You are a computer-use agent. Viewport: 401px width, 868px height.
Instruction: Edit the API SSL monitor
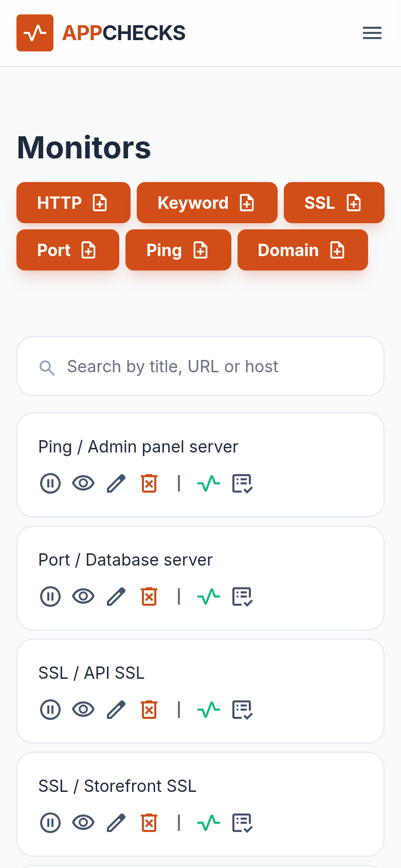click(116, 710)
